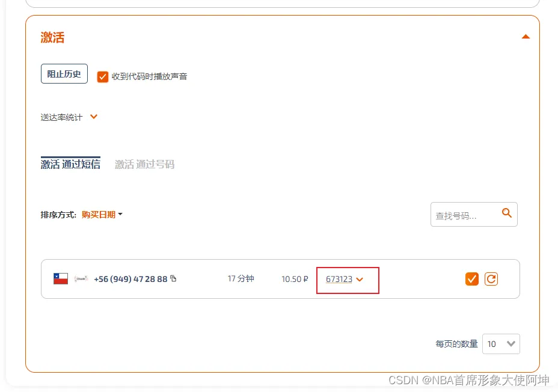
Task: Click the 激活 section heading
Action: [52, 37]
